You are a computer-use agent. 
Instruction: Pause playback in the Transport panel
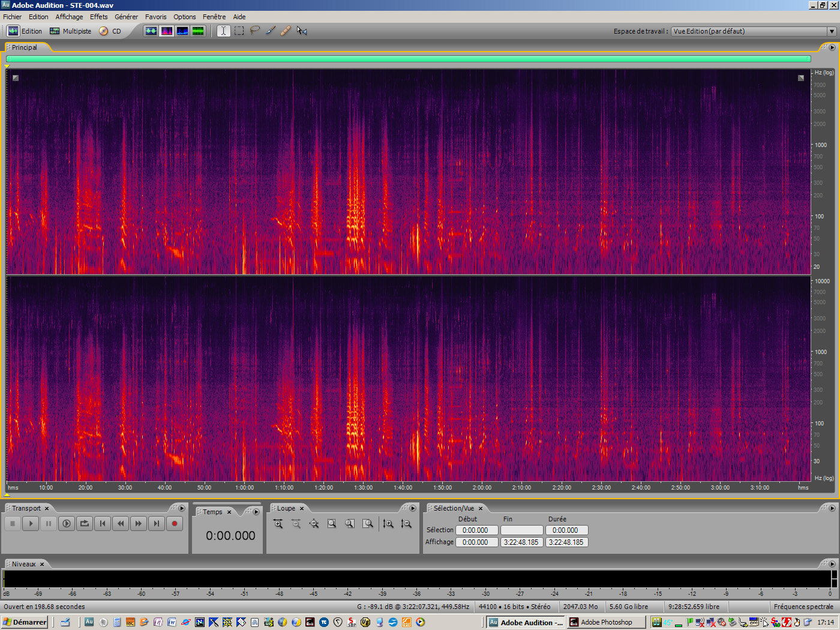49,523
